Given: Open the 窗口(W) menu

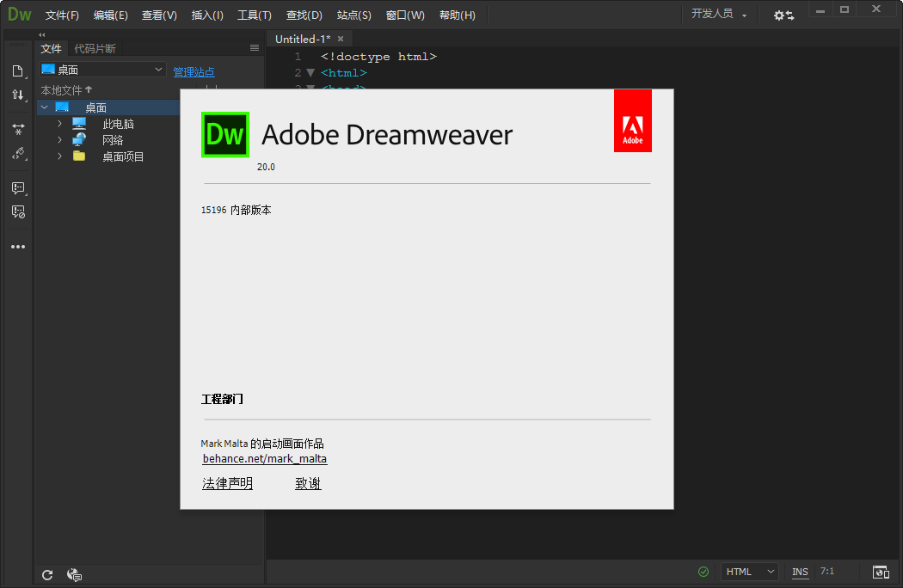Looking at the screenshot, I should pos(405,15).
